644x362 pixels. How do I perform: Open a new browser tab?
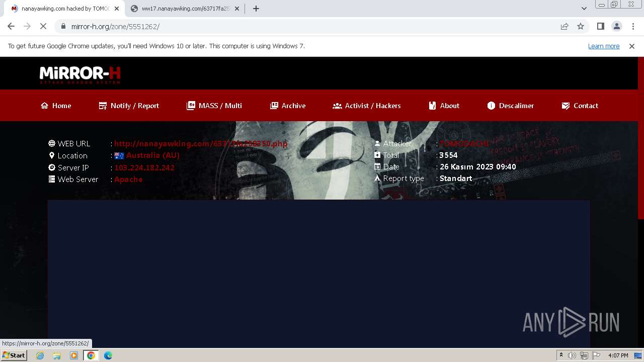256,9
